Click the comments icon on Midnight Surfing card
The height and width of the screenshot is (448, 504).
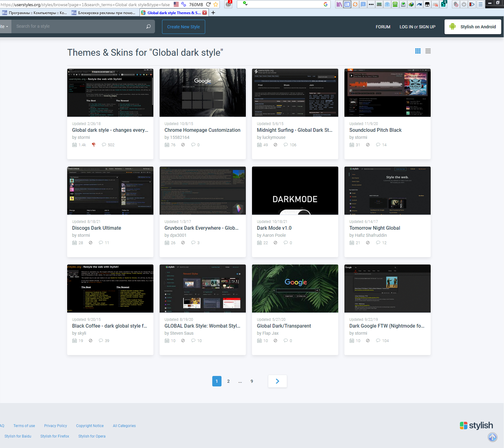coord(286,145)
